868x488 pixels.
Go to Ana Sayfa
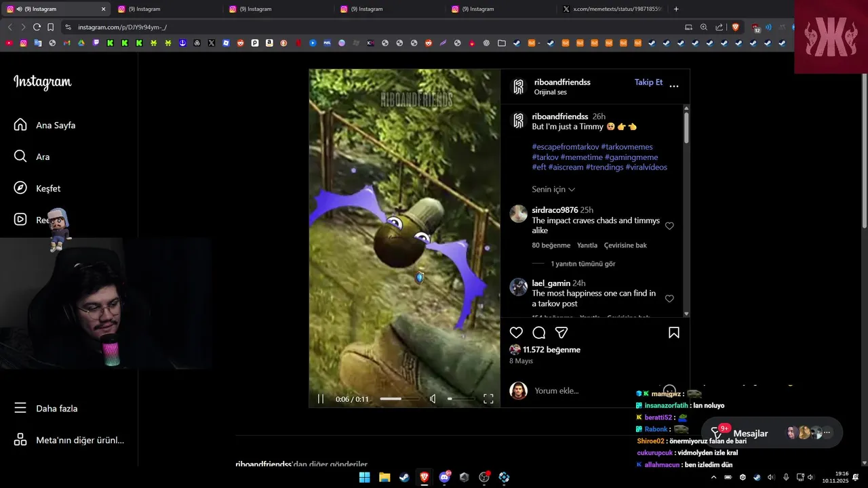pos(45,125)
